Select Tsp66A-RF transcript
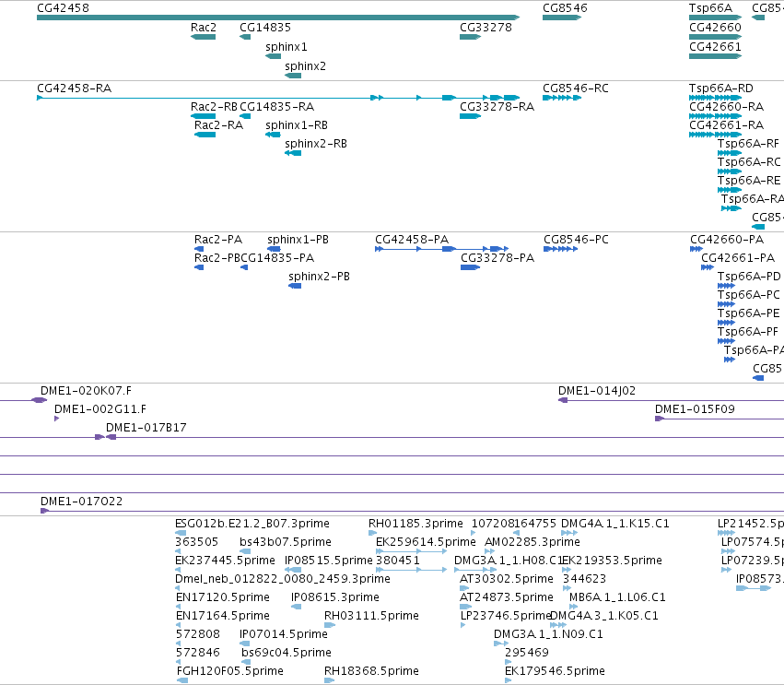This screenshot has height=685, width=784. 730,153
